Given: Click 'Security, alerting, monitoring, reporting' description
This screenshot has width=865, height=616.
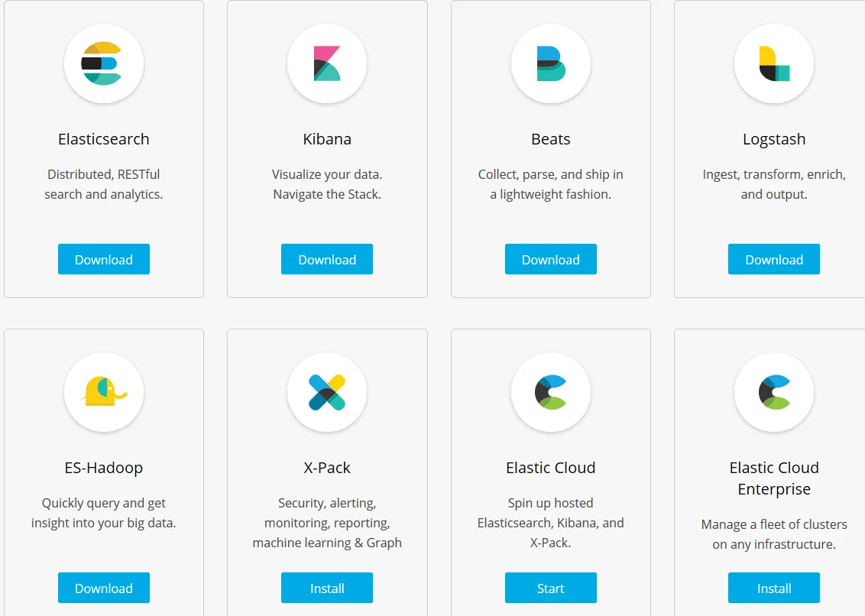Looking at the screenshot, I should pos(327,523).
